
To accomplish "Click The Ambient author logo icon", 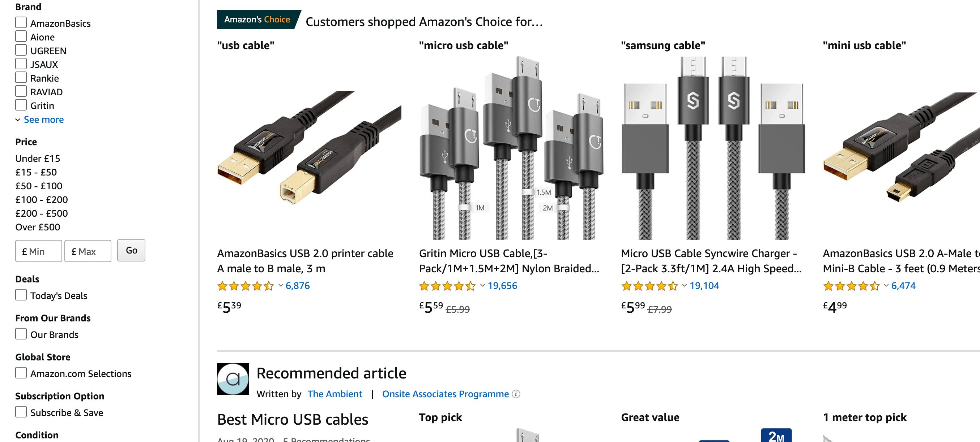I will [233, 379].
